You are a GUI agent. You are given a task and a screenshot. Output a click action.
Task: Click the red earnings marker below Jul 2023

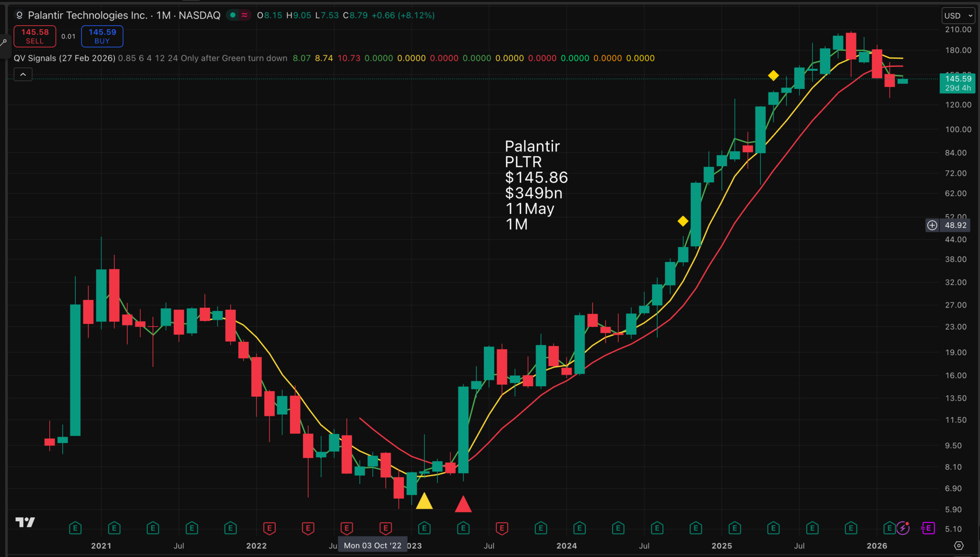click(501, 528)
